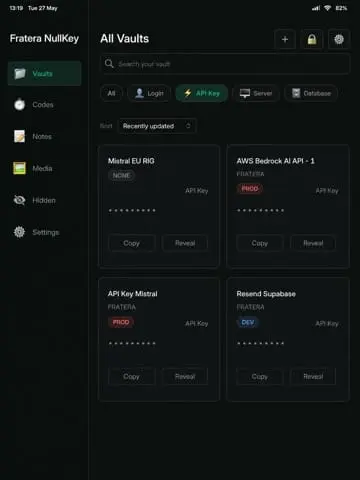Open the Media section in sidebar
360x480 pixels.
[44, 168]
